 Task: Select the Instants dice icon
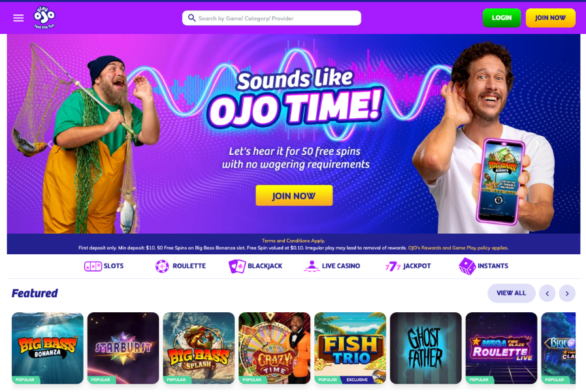tap(467, 266)
